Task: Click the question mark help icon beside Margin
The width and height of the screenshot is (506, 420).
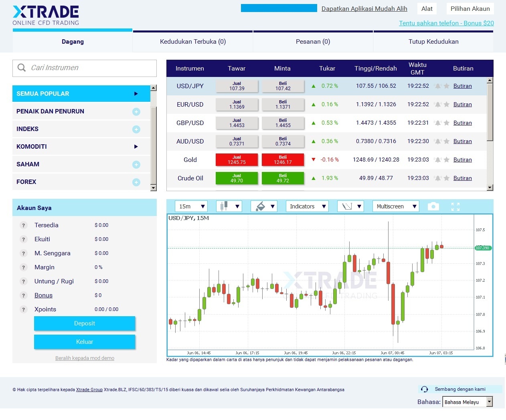Action: pos(23,267)
